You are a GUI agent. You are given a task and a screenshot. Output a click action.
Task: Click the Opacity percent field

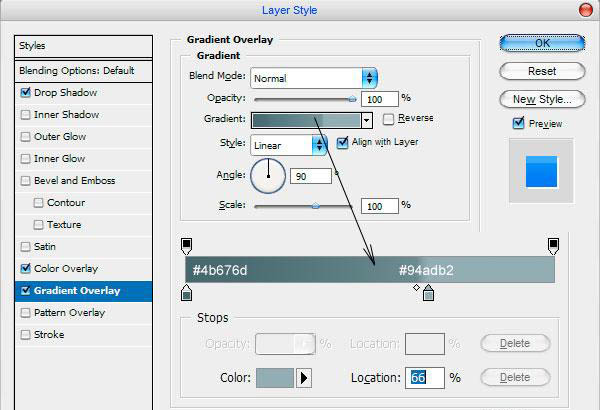[x=380, y=99]
